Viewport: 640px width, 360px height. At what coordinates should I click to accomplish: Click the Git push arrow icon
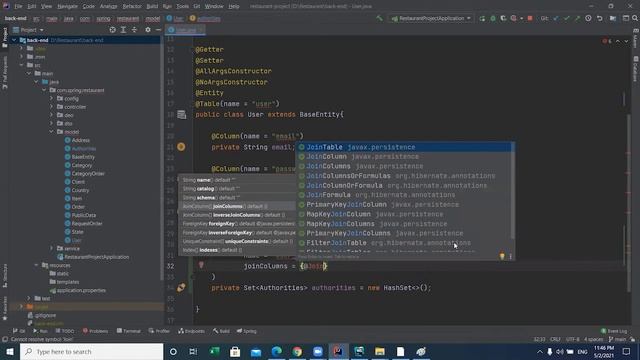pos(577,18)
